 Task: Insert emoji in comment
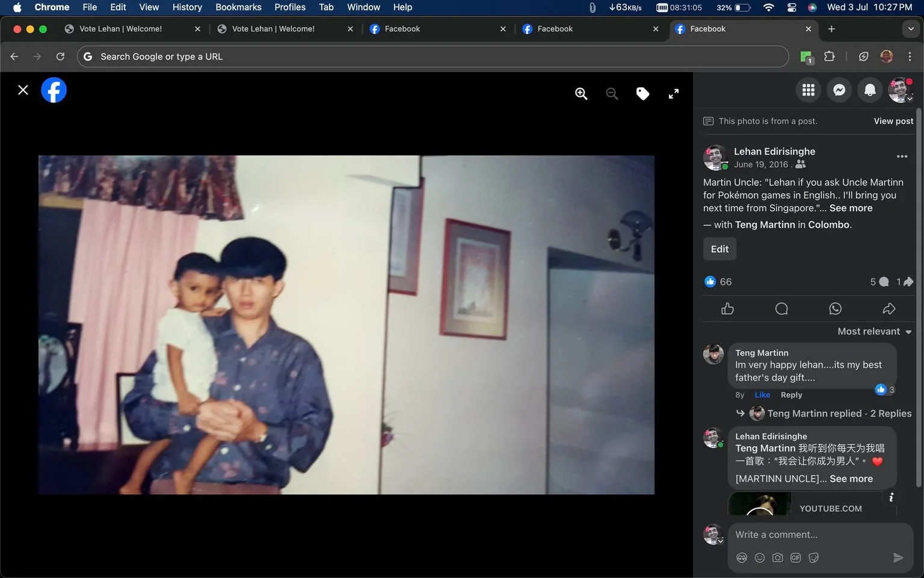click(760, 558)
